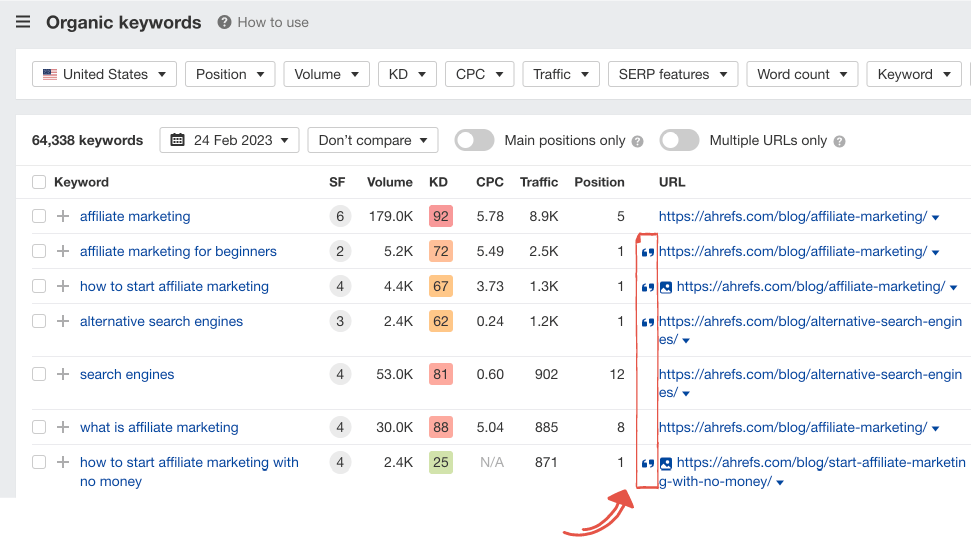972x537 pixels.
Task: Open 'affiliate marketing for beginners' keyword link
Action: pyautogui.click(x=178, y=251)
